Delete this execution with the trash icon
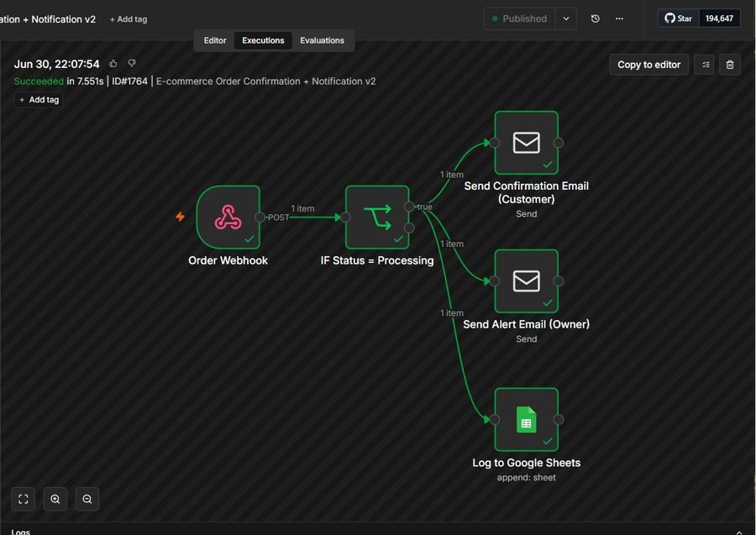Image resolution: width=756 pixels, height=535 pixels. (729, 65)
